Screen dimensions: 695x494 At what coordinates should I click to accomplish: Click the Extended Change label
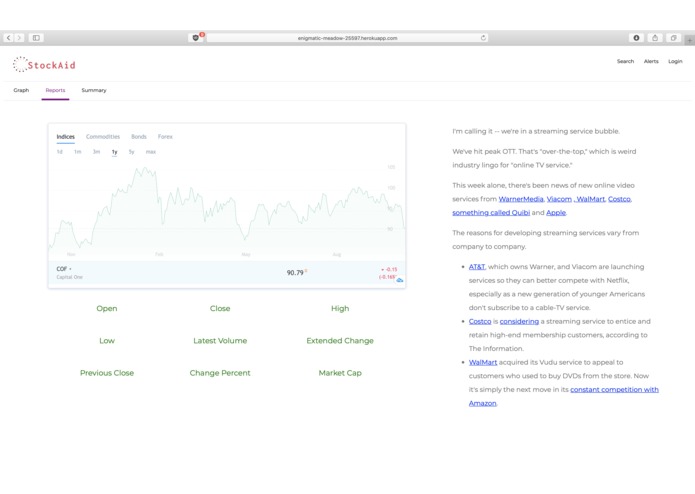point(340,341)
